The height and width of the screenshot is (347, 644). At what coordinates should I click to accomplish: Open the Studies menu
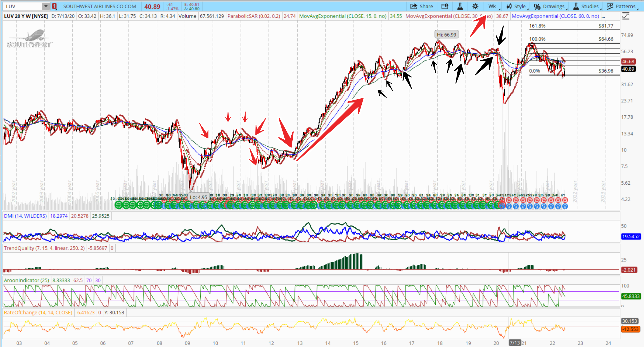click(x=586, y=6)
